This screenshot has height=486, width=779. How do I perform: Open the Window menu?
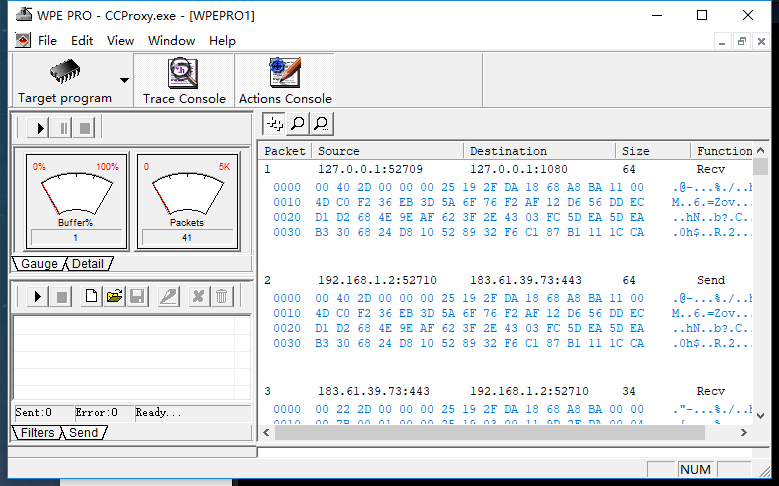(x=171, y=41)
